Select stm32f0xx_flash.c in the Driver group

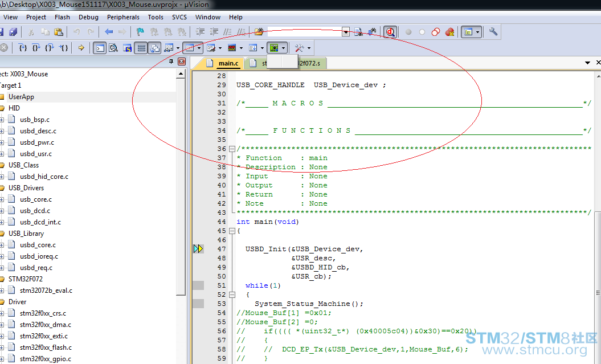click(46, 347)
